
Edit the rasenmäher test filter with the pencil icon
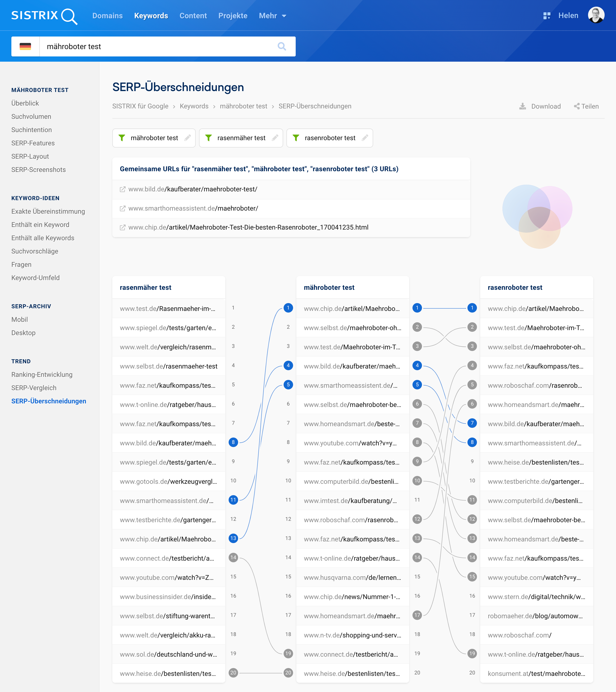pos(275,138)
